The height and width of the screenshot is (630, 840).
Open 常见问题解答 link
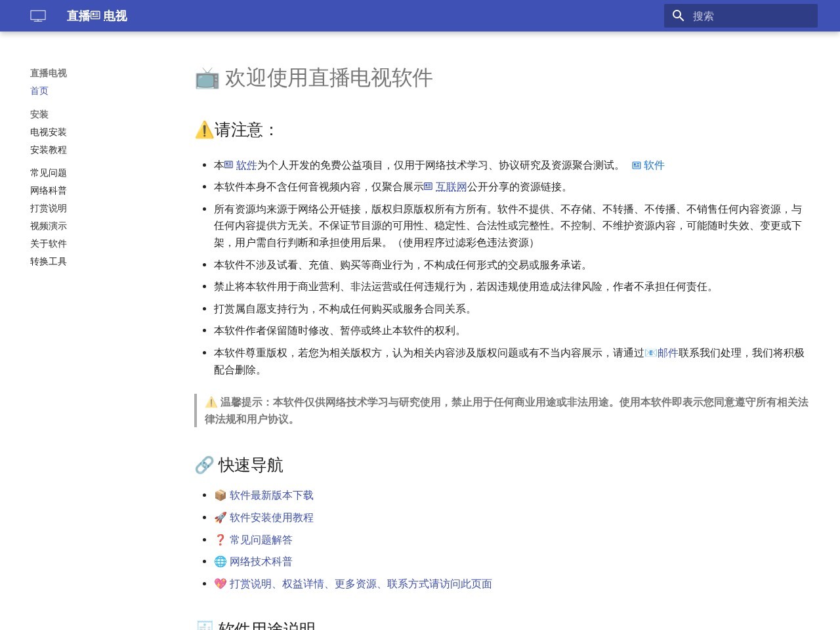coord(253,540)
